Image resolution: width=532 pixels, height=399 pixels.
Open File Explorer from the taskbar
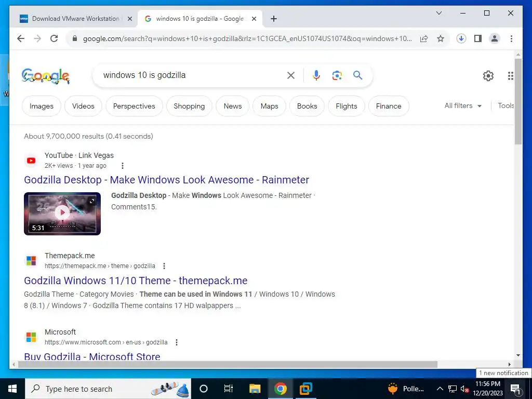(255, 389)
